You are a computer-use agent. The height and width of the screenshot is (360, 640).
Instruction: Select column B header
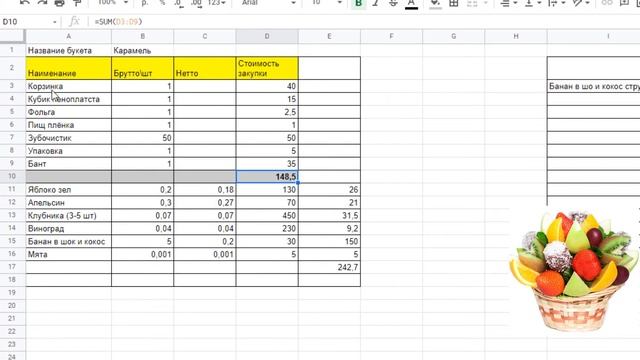tap(142, 36)
